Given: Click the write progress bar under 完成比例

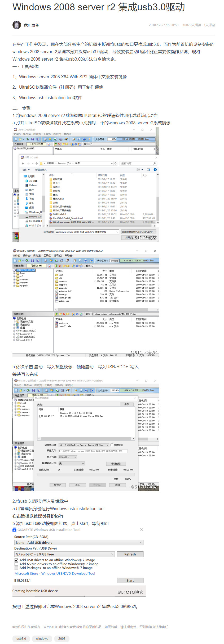Looking at the screenshot, I should point(86,475).
